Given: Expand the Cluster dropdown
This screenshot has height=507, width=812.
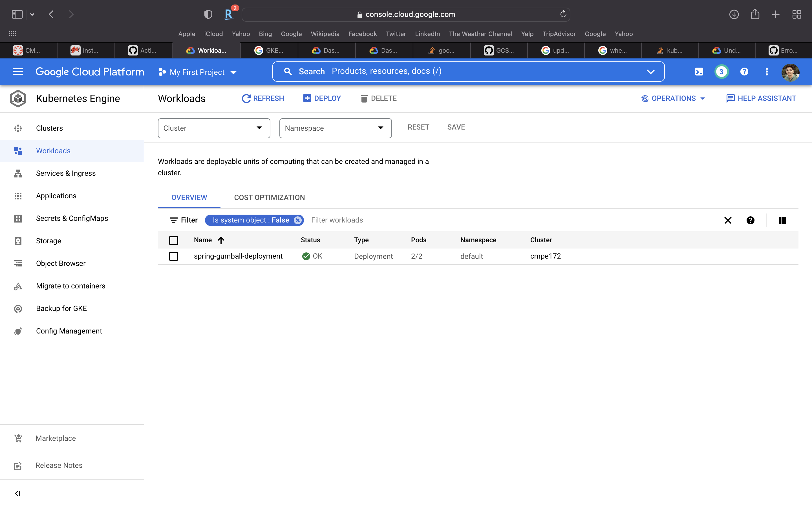Looking at the screenshot, I should click(x=214, y=128).
